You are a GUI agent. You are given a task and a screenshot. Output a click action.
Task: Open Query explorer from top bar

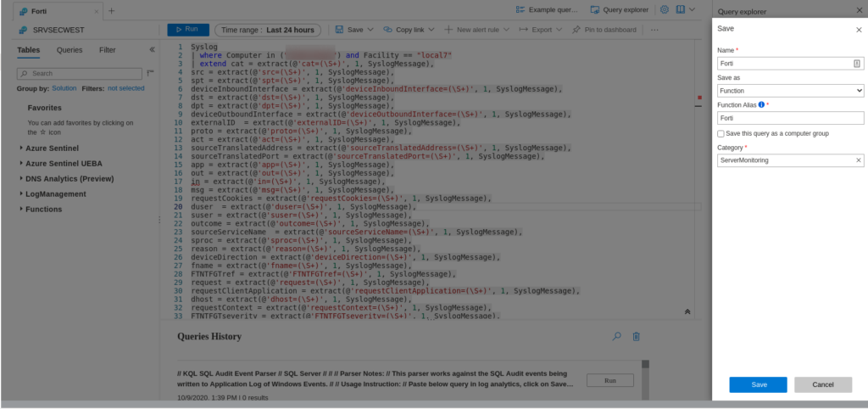coord(620,9)
